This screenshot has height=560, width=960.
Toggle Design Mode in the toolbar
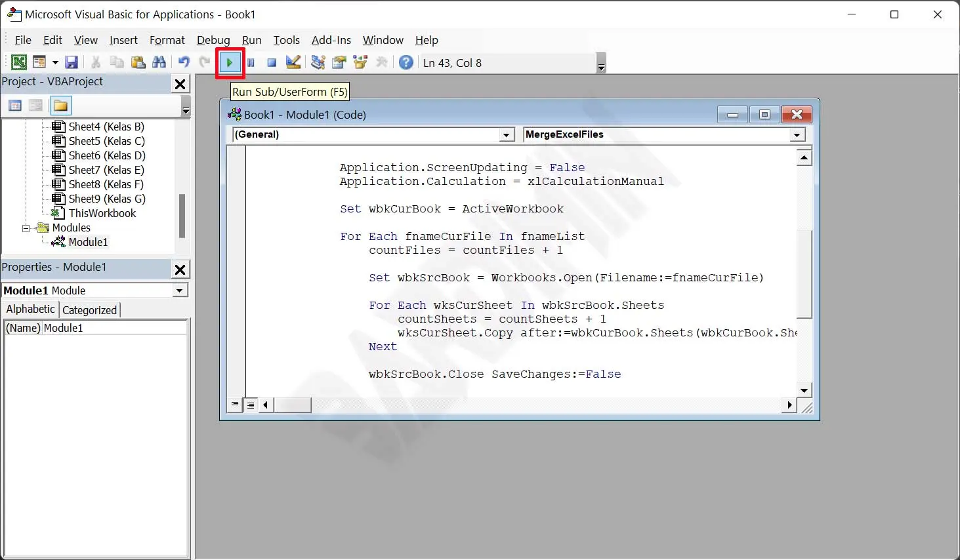[x=293, y=63]
